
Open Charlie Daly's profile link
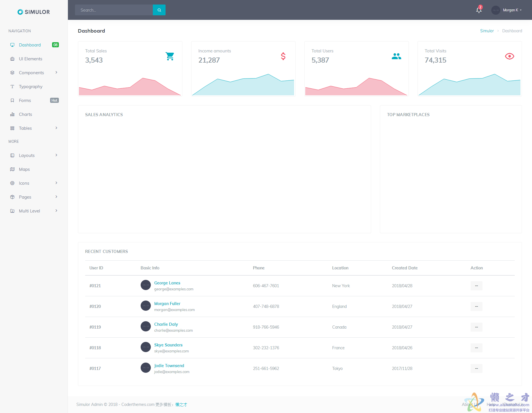(x=166, y=324)
